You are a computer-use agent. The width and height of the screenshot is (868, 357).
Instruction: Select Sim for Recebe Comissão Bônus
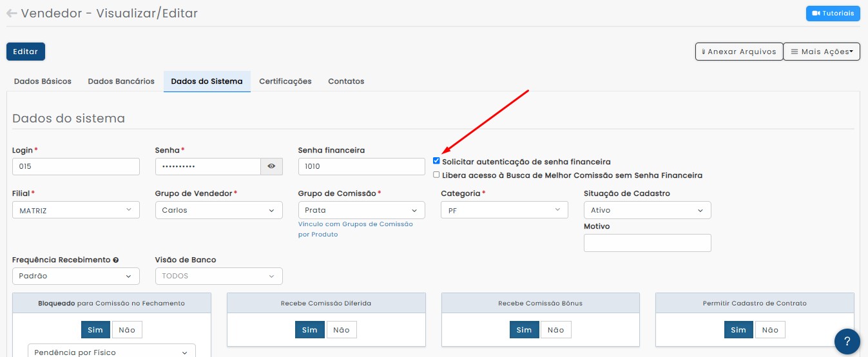click(x=524, y=330)
